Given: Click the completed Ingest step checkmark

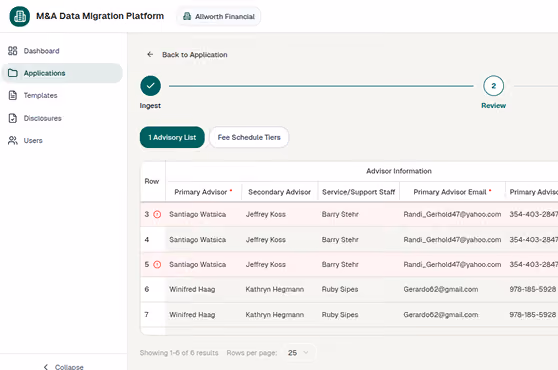Looking at the screenshot, I should [x=151, y=86].
